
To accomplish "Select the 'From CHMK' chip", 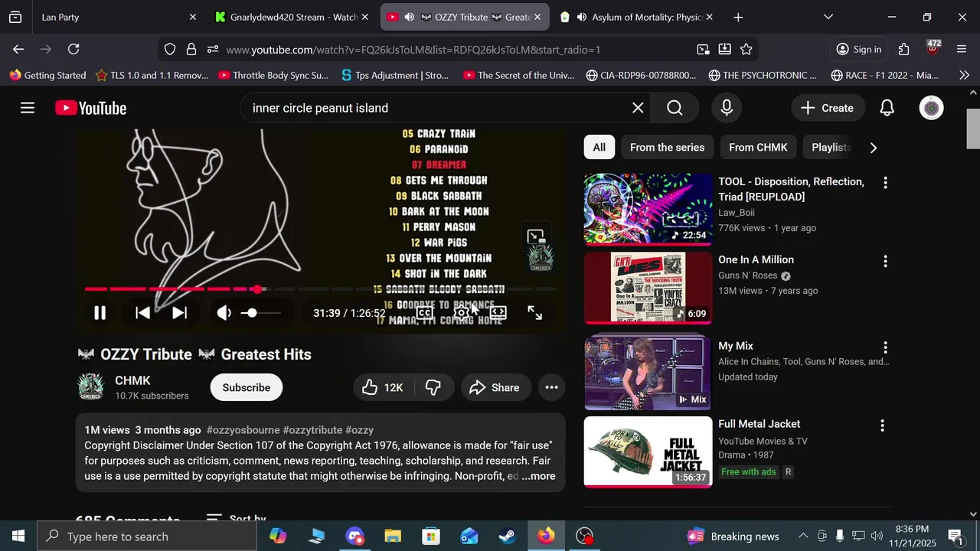I will click(758, 147).
